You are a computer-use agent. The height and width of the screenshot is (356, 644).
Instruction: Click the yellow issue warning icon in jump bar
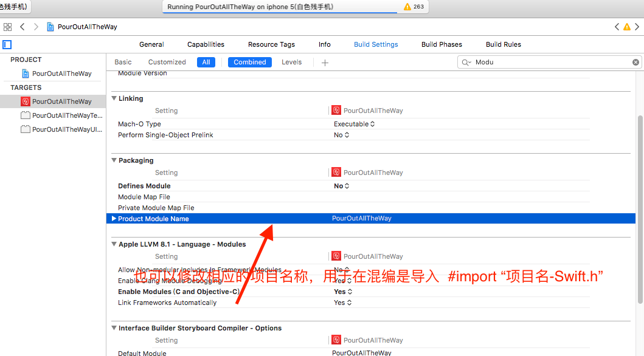click(627, 27)
